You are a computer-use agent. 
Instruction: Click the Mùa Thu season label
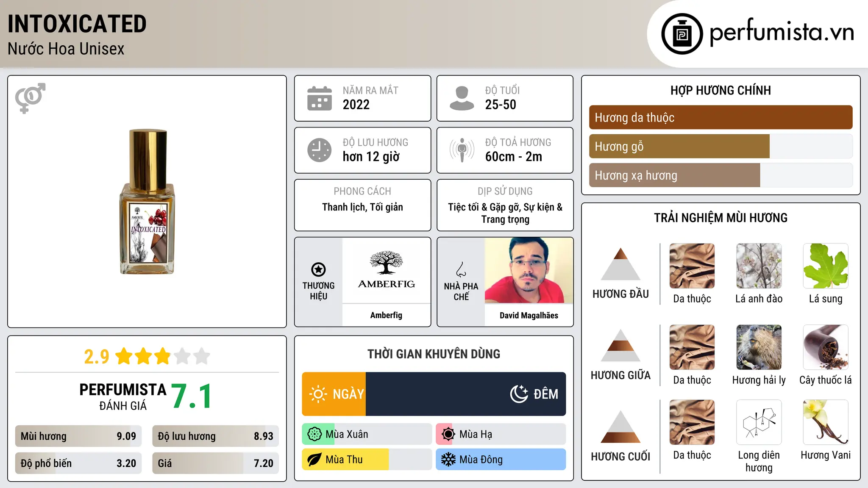[344, 460]
